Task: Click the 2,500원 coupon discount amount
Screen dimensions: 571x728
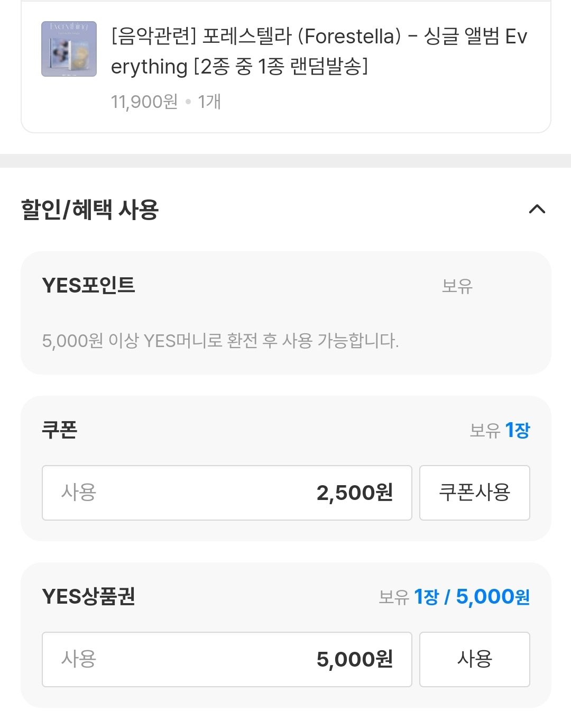Action: (x=354, y=493)
